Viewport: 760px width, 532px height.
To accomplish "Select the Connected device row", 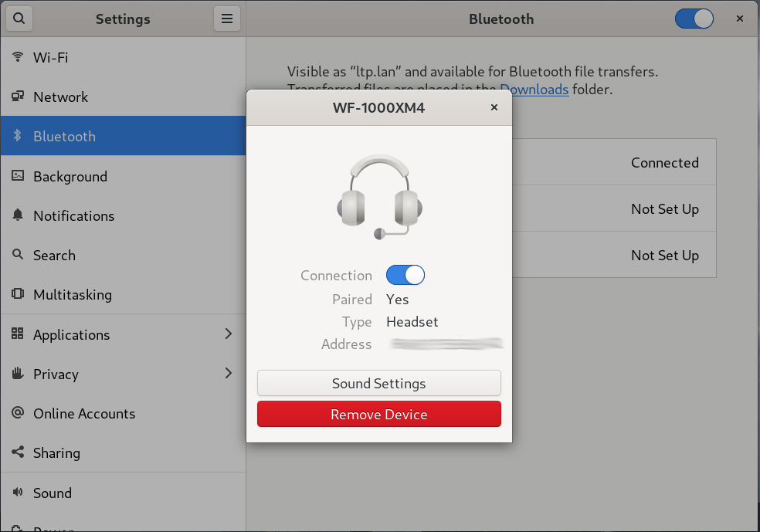I will point(613,162).
